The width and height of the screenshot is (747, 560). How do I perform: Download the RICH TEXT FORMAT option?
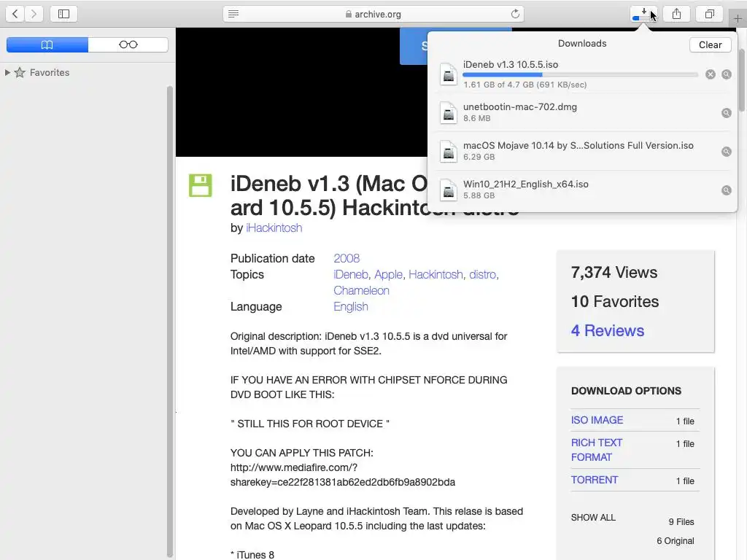(597, 449)
